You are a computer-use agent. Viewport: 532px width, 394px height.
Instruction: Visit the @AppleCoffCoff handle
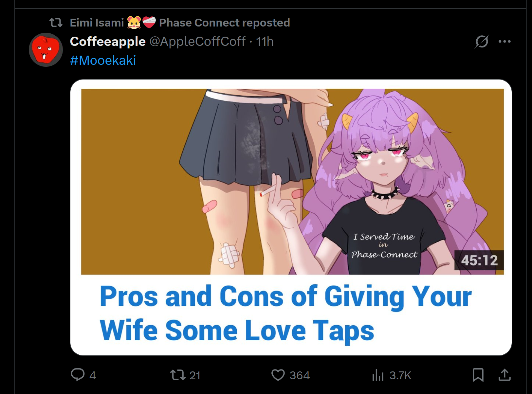[197, 42]
